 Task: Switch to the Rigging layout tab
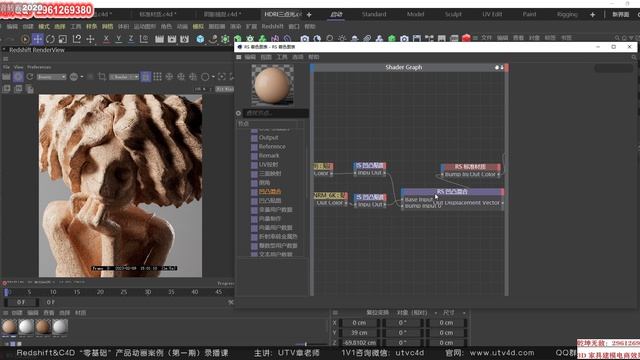tap(567, 14)
